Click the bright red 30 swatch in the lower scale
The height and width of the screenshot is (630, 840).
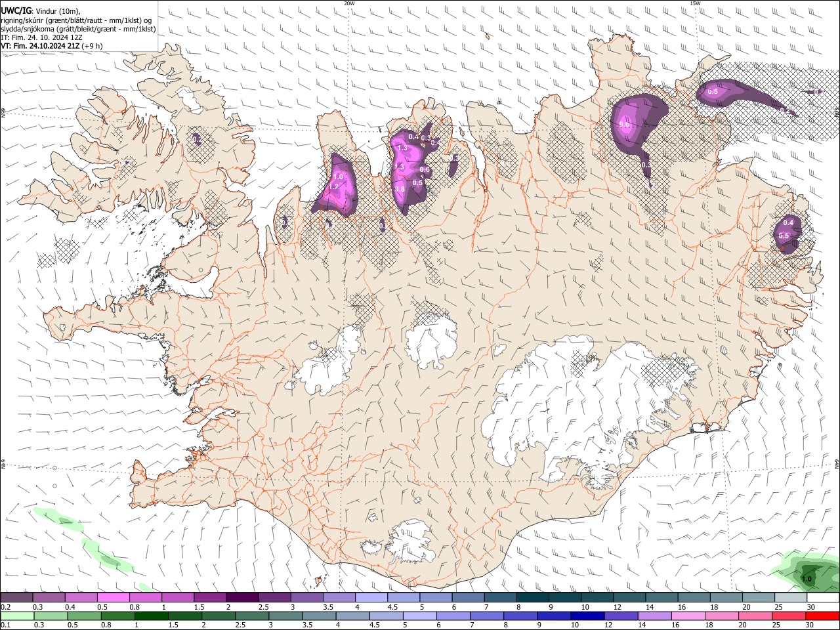coord(824,616)
